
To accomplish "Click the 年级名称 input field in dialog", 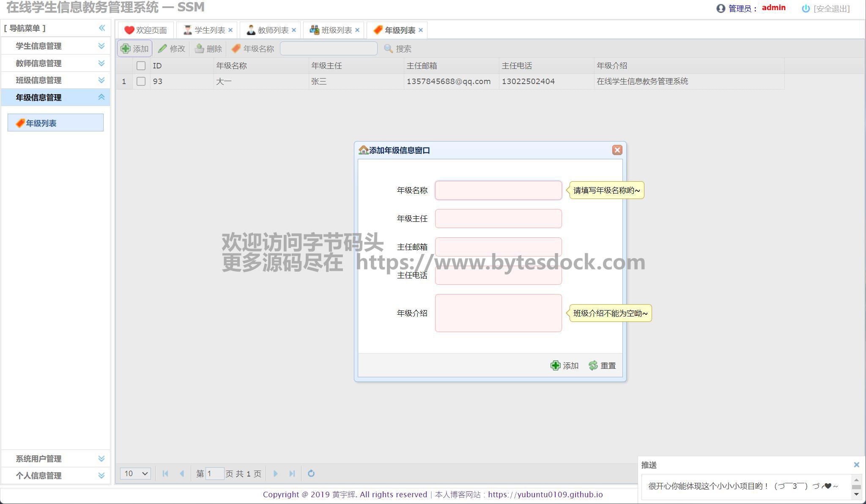I will click(x=498, y=191).
